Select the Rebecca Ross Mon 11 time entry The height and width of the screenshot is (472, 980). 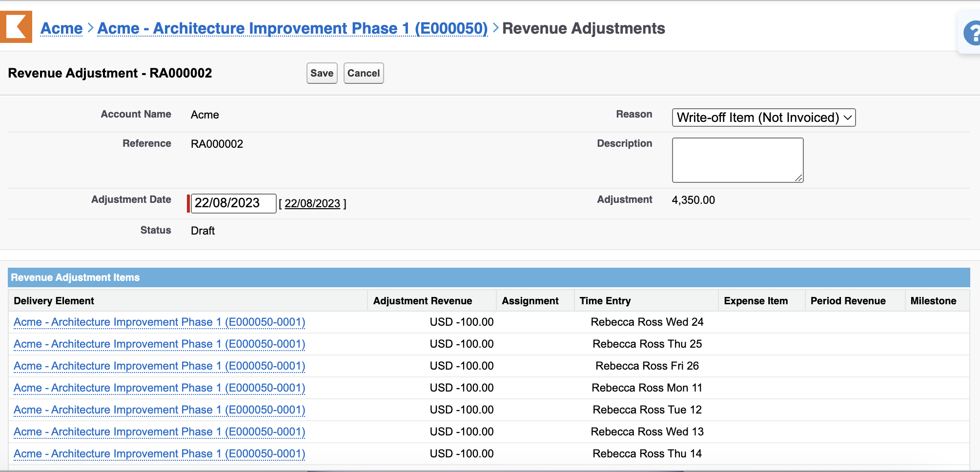click(x=647, y=388)
